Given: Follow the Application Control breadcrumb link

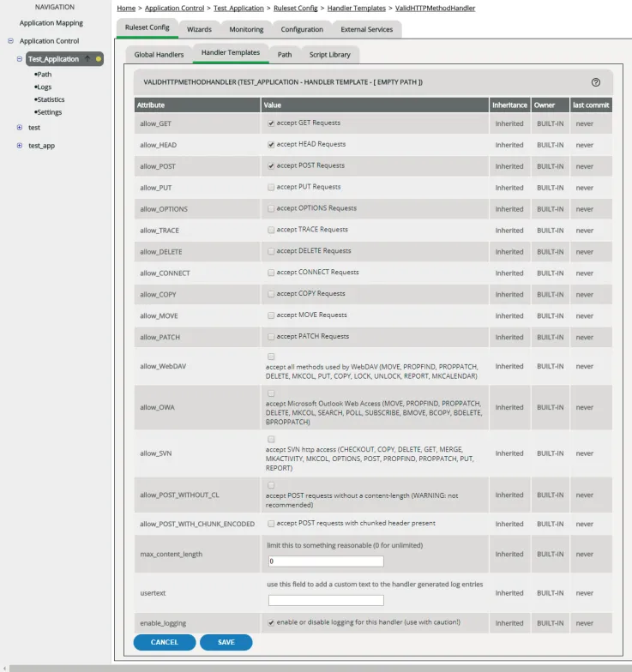Looking at the screenshot, I should (x=175, y=9).
